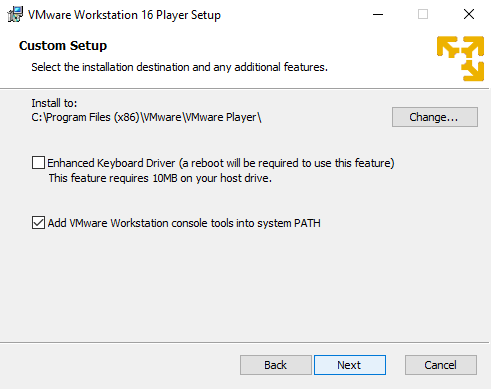Uncheck Add console tools into system PATH box
This screenshot has height=389, width=491.
point(38,223)
